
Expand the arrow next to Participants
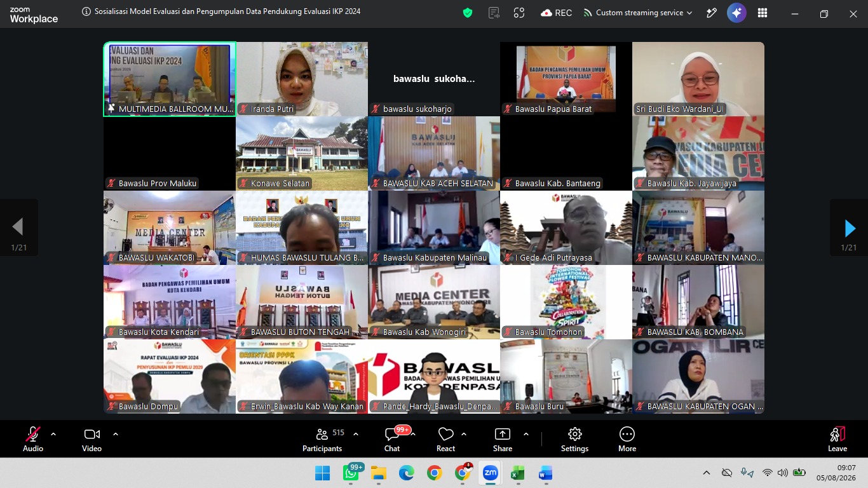point(356,434)
